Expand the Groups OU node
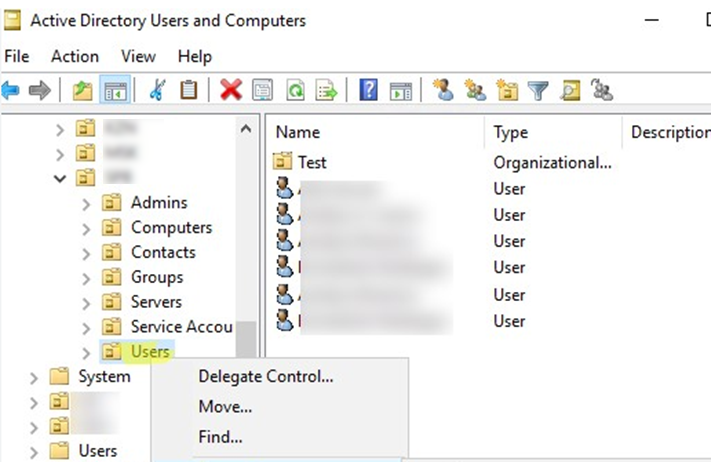 [x=86, y=278]
